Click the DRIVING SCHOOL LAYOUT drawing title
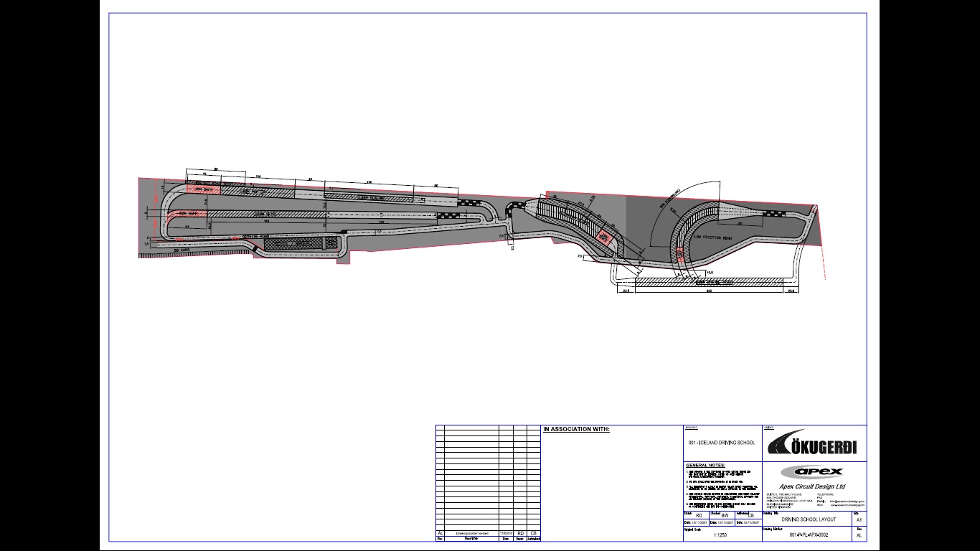Screen dimensions: 980x551 click(x=809, y=519)
